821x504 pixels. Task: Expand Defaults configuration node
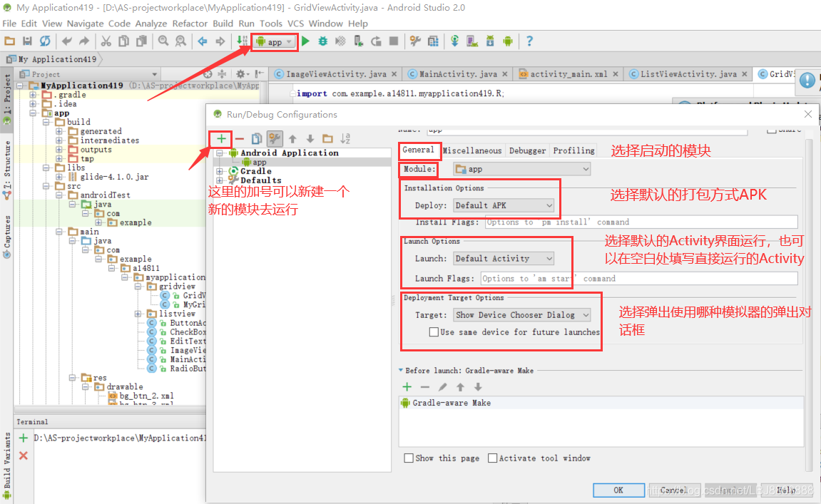tap(220, 180)
